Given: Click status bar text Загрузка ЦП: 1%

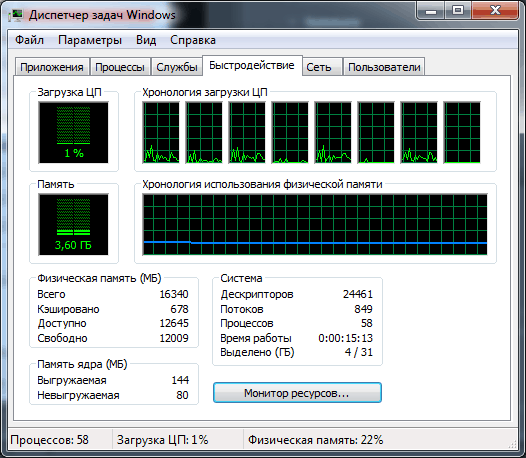Looking at the screenshot, I should coord(163,440).
